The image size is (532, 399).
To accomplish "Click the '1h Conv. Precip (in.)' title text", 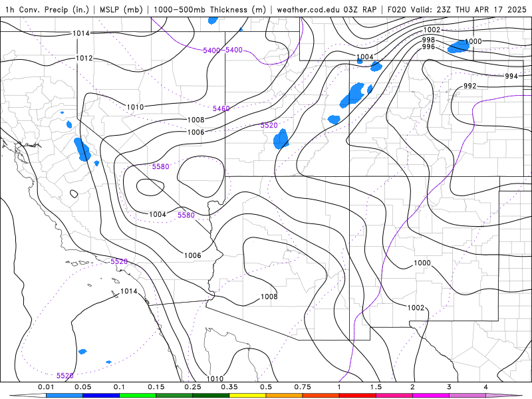I will [x=47, y=9].
